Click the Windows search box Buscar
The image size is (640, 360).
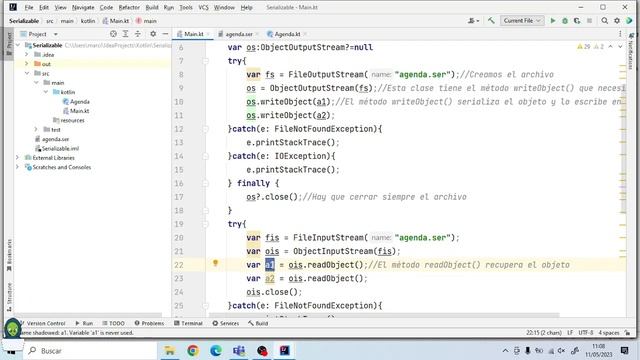[x=90, y=350]
